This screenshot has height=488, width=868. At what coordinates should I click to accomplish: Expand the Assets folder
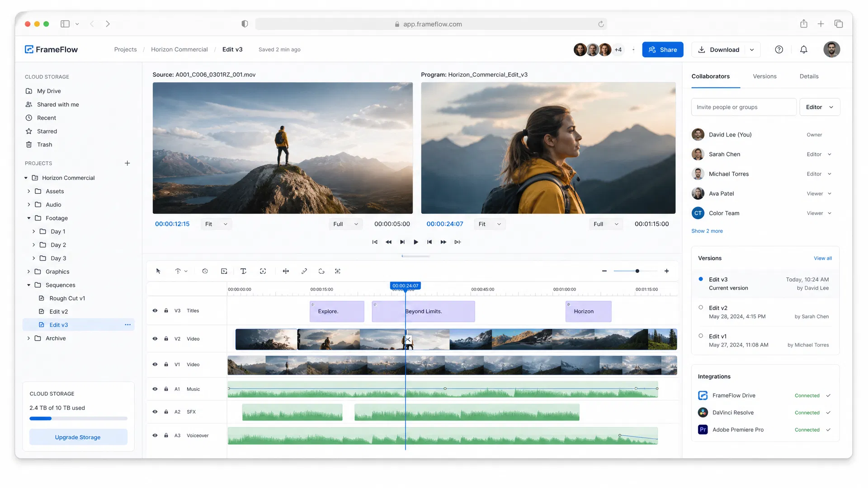pyautogui.click(x=28, y=192)
